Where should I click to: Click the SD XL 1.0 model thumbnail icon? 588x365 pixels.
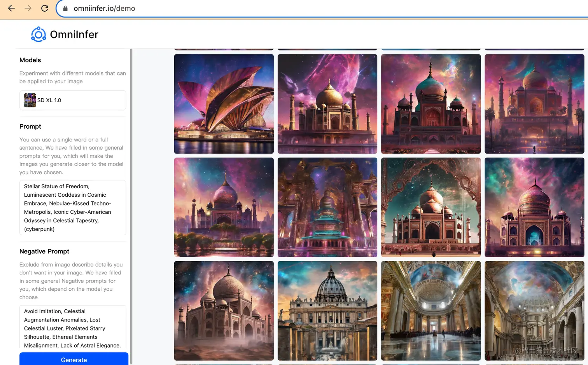pos(30,100)
